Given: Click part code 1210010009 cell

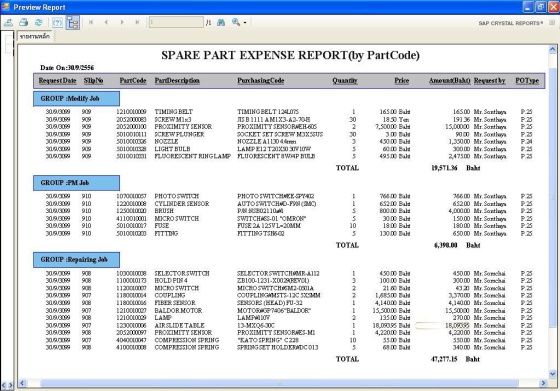Looking at the screenshot, I should point(131,112).
